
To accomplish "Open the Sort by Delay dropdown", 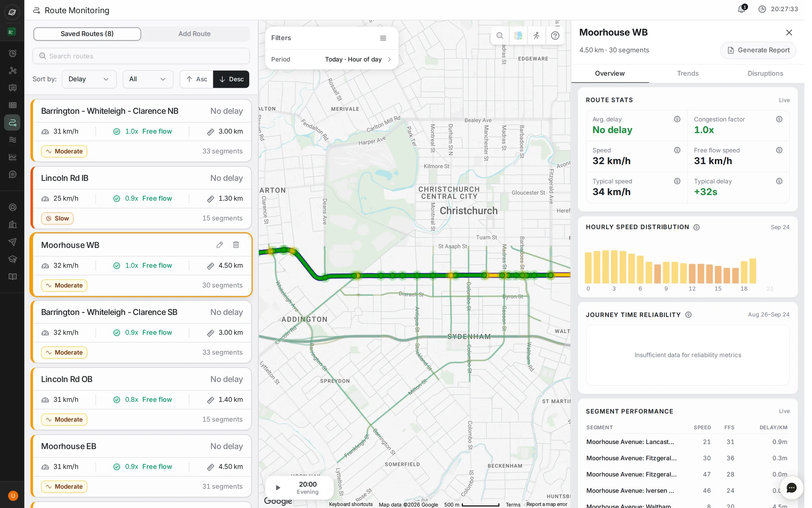I will click(89, 79).
